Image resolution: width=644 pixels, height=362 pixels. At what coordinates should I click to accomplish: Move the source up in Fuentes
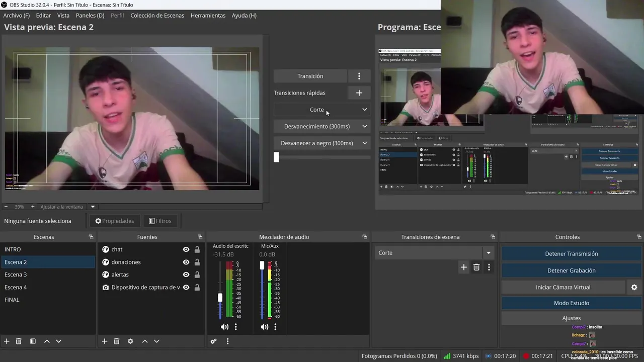point(145,341)
